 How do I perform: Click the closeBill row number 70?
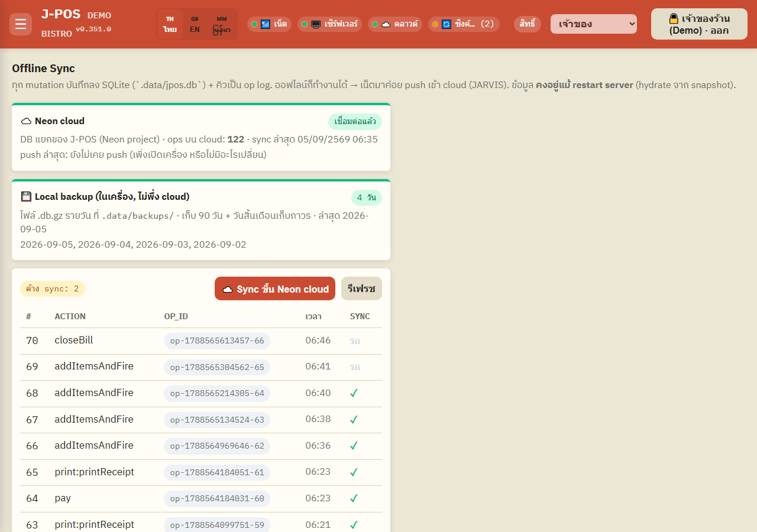pyautogui.click(x=32, y=340)
